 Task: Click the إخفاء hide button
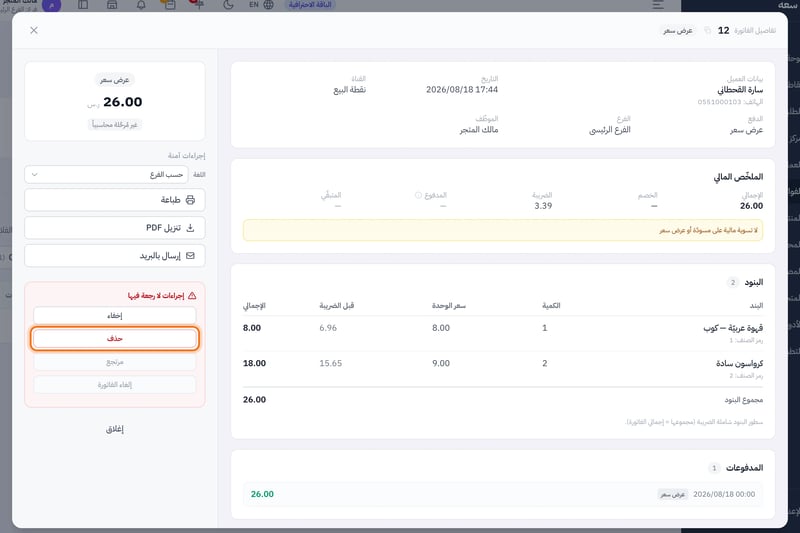click(x=115, y=316)
